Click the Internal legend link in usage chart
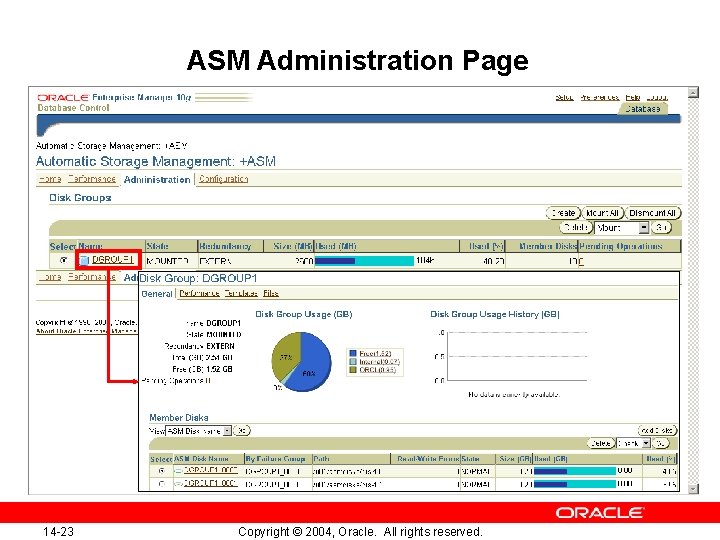720x540 pixels. [x=379, y=362]
